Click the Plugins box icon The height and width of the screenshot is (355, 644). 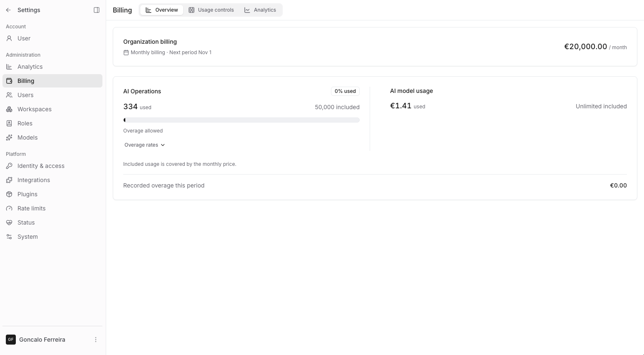9,194
